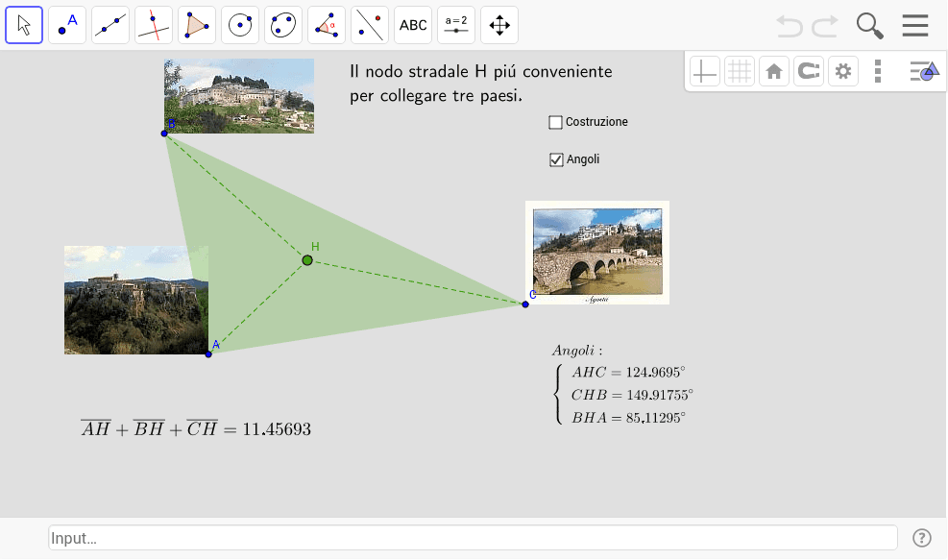Screen dimensions: 948x560
Task: Open the input help question mark
Action: [x=922, y=538]
